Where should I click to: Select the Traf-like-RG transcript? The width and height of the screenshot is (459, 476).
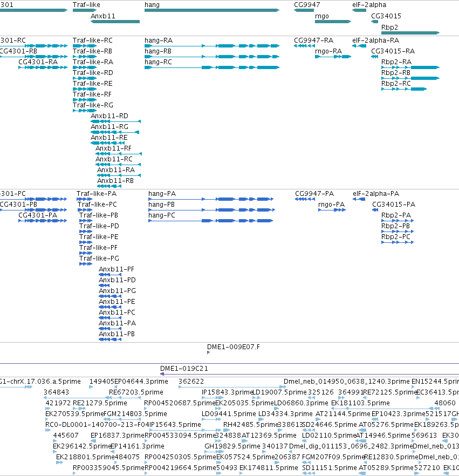pyautogui.click(x=85, y=111)
